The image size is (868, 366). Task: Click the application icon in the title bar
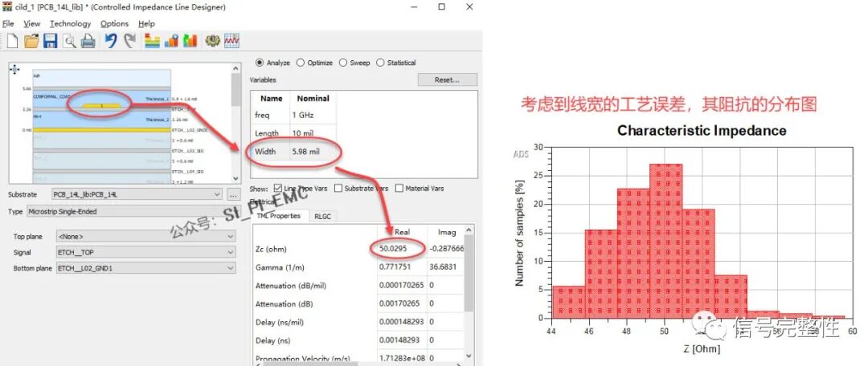tap(7, 7)
